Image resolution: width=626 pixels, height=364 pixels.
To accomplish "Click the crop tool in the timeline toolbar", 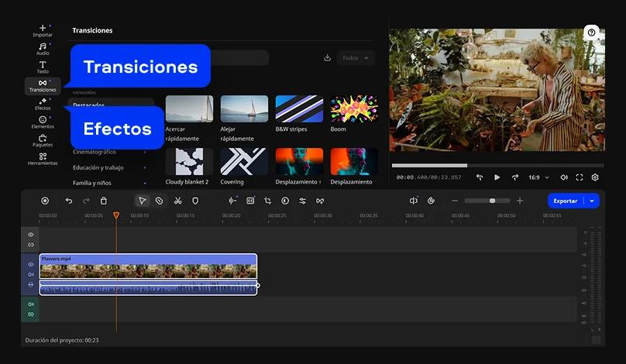I will (267, 201).
